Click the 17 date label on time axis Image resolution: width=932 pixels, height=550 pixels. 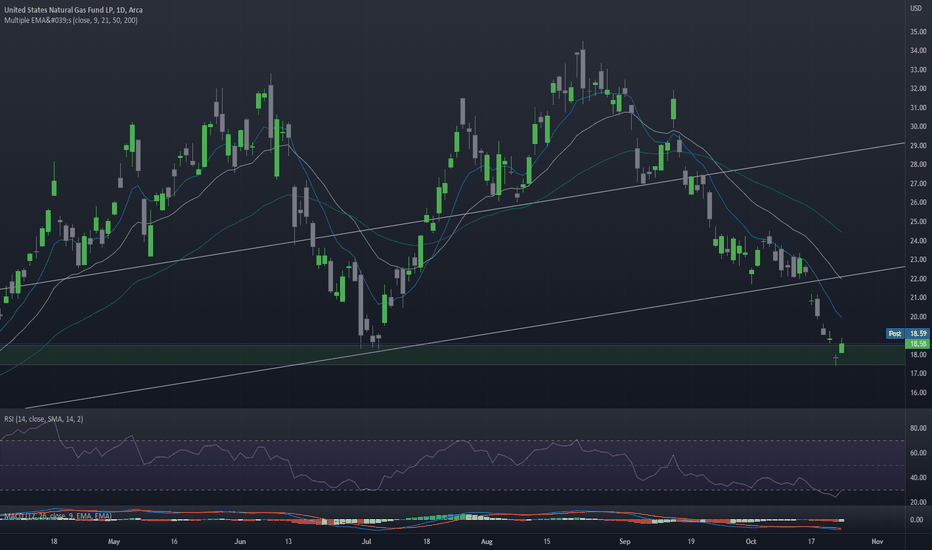(x=811, y=542)
